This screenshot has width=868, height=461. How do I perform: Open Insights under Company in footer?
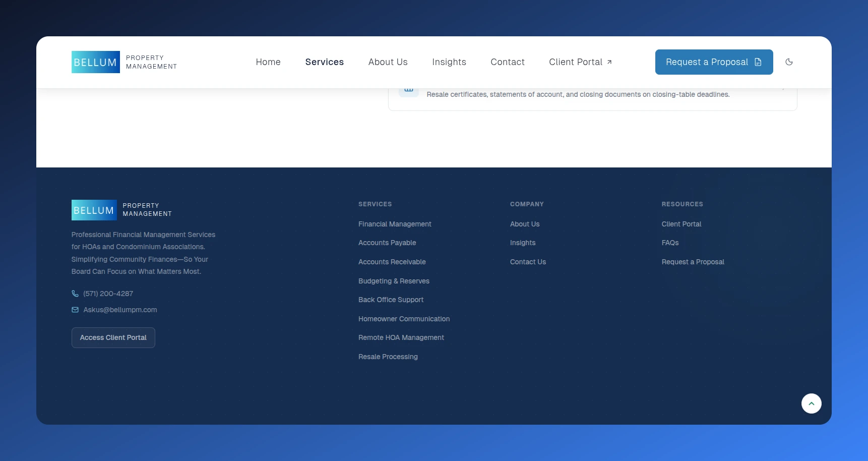(523, 243)
